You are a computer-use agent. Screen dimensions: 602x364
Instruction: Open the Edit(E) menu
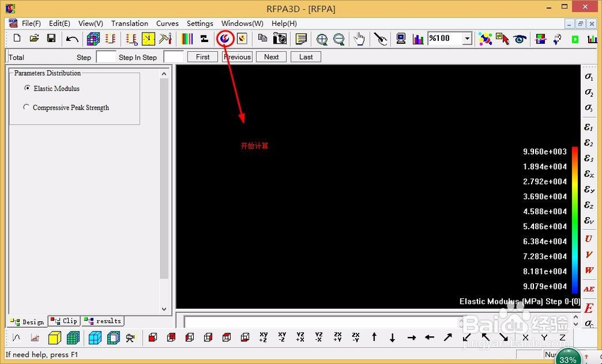pos(60,23)
